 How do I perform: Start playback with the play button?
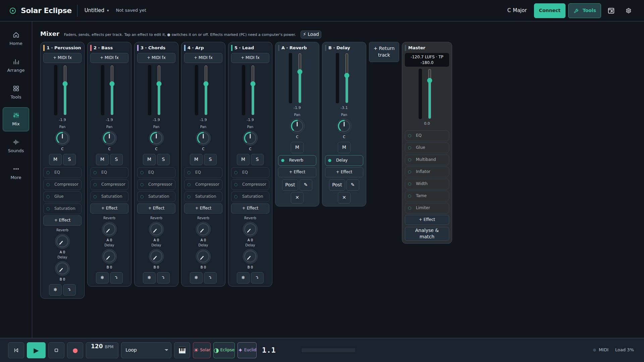[36, 350]
